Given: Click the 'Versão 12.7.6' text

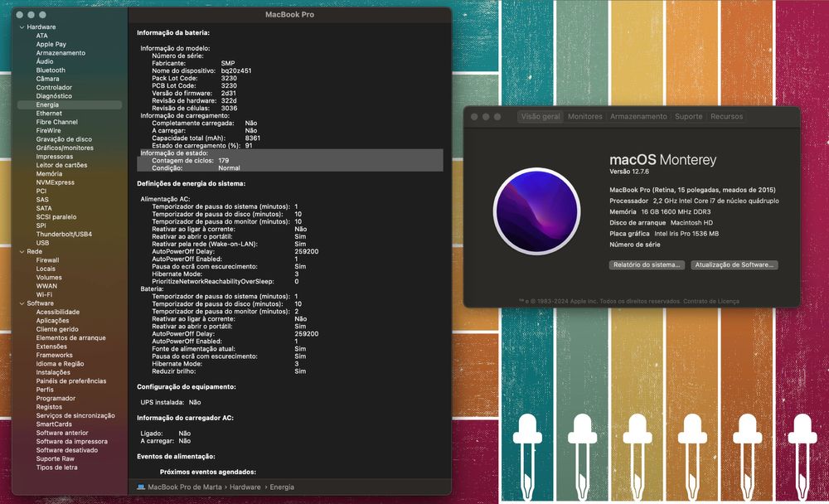Looking at the screenshot, I should coord(629,172).
